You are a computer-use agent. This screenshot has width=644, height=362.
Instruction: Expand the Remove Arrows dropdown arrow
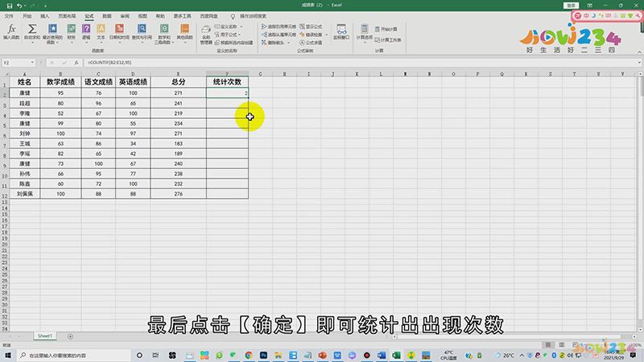288,43
